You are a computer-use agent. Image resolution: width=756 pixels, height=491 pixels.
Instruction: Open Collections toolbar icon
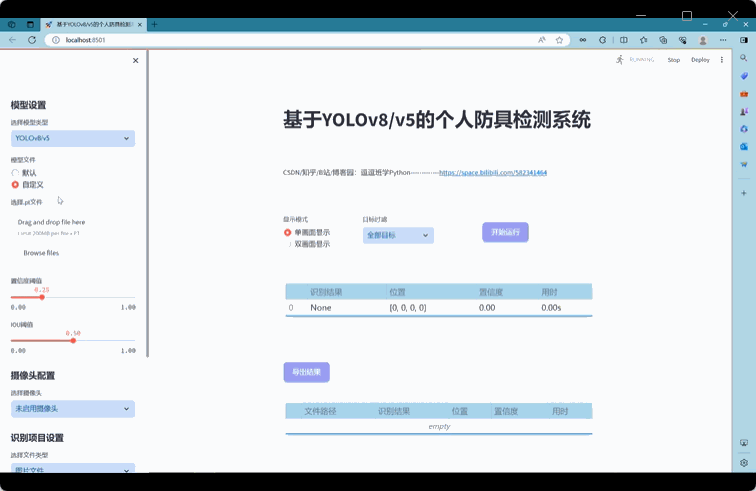[x=663, y=40]
